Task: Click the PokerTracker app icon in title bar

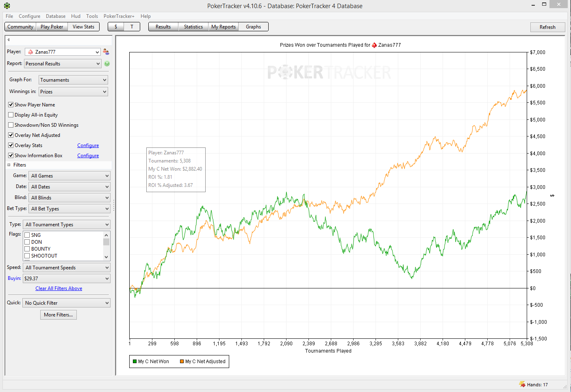Action: click(x=7, y=6)
